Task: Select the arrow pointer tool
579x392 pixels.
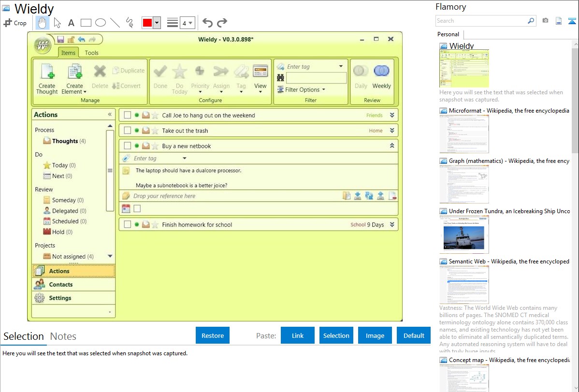Action: [x=57, y=23]
